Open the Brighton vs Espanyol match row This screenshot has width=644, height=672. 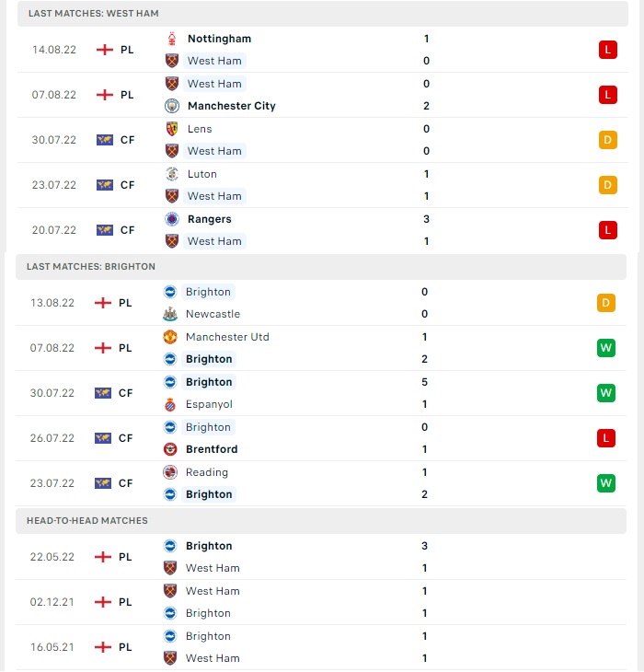pyautogui.click(x=321, y=393)
